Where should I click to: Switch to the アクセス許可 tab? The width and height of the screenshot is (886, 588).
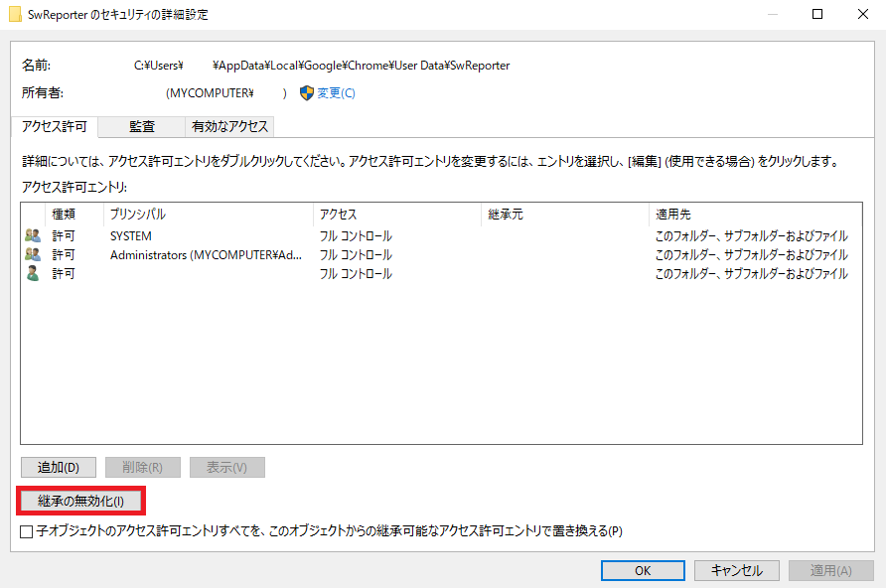55,126
